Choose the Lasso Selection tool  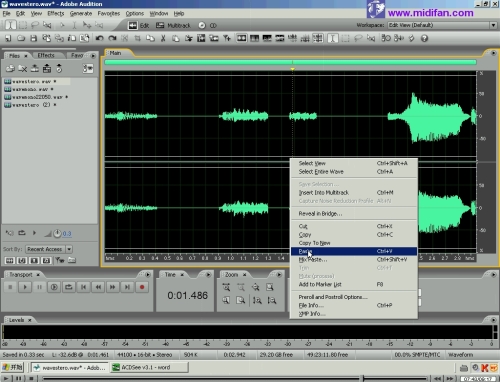[x=35, y=25]
